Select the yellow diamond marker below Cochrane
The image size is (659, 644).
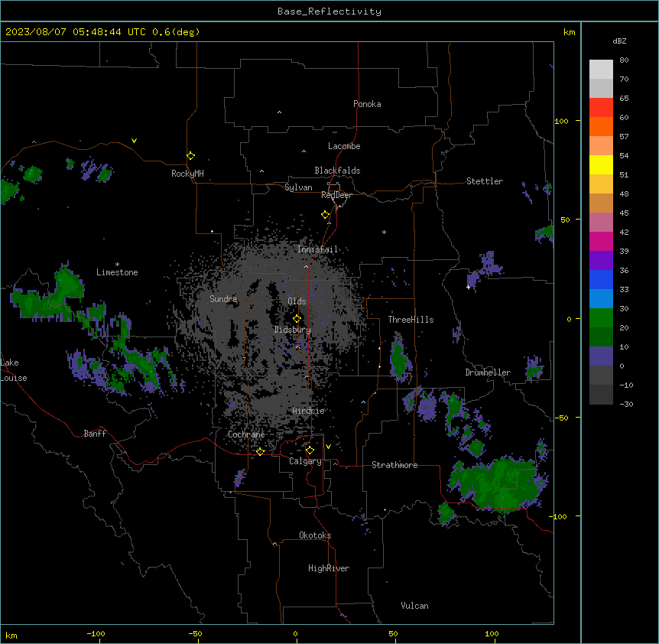pos(260,452)
